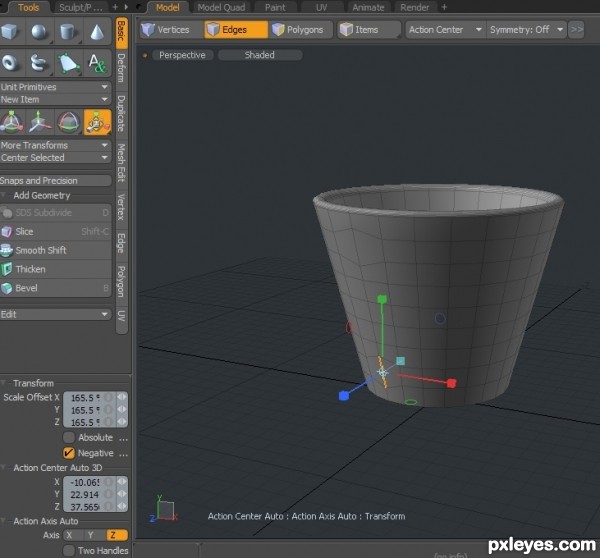Click the Shaded display button
This screenshot has width=600, height=558.
coord(260,55)
